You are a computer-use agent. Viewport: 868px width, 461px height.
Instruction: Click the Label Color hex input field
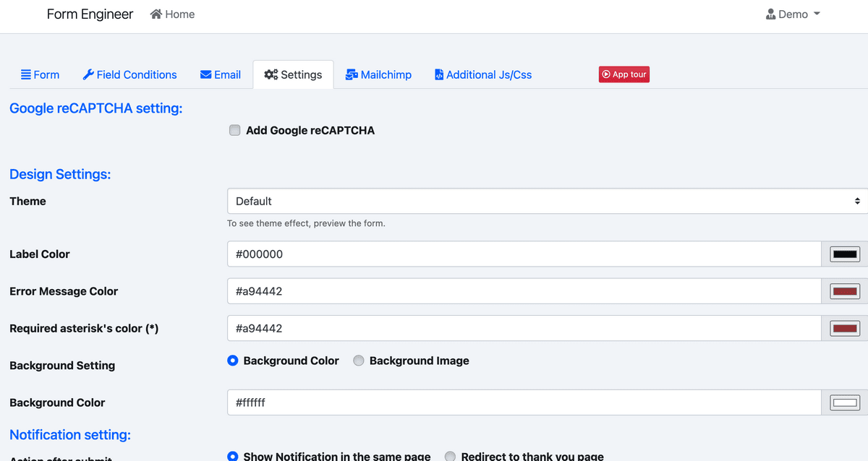click(524, 254)
